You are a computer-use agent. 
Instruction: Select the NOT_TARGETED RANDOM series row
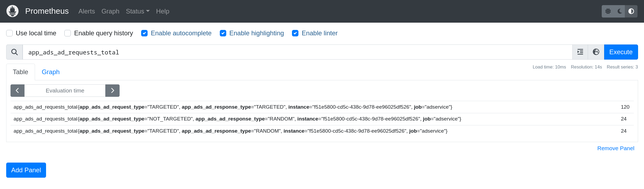pos(322,119)
